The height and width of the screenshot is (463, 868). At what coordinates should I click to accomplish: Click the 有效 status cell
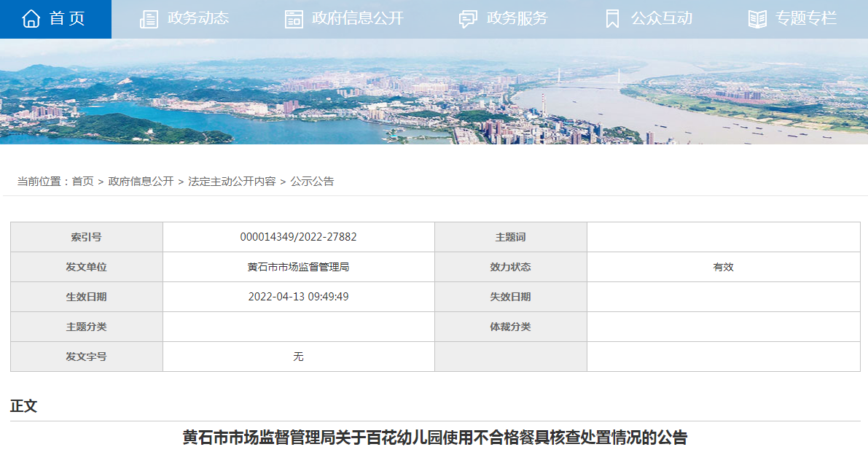724,267
